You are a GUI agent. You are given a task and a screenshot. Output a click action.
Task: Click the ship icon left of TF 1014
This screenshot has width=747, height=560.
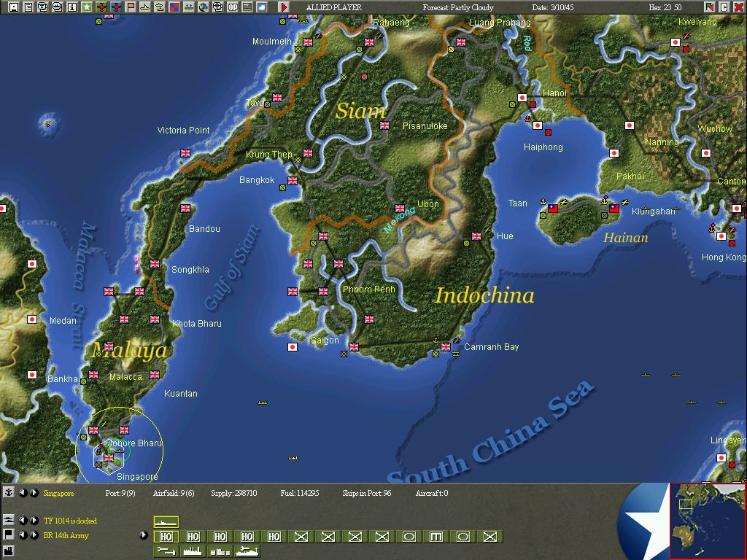pos(8,520)
